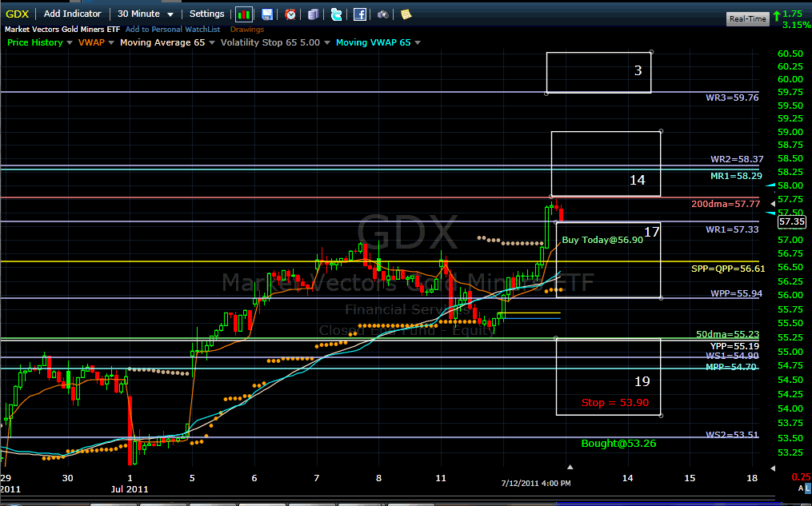Click the 200dma=57.77 label
The image size is (812, 506).
[726, 205]
